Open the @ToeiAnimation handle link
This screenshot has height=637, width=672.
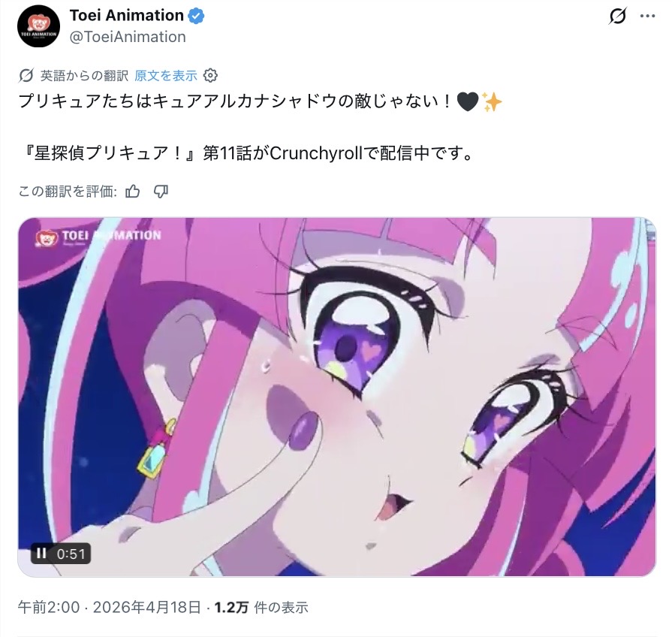coord(128,37)
